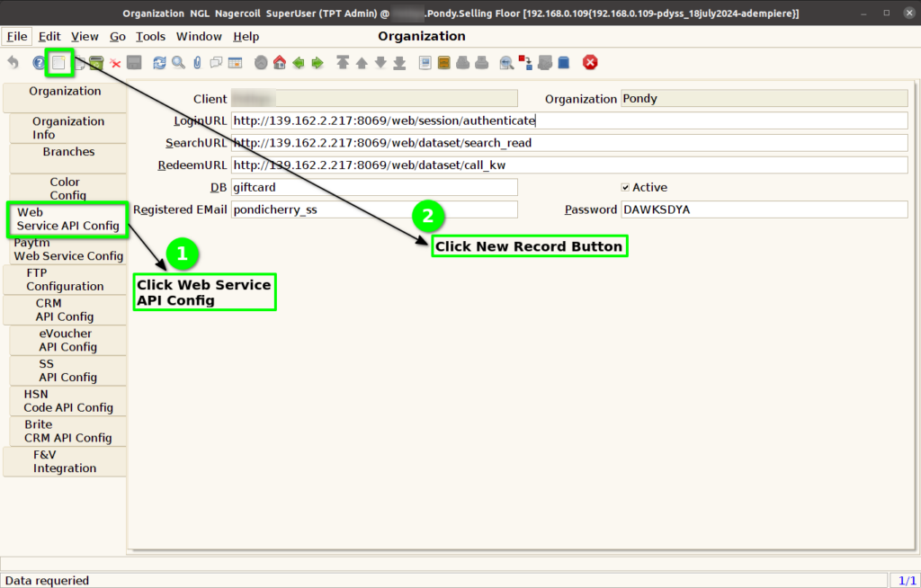Viewport: 921px width, 588px height.
Task: Select the Web Service API Config tab
Action: coord(67,219)
